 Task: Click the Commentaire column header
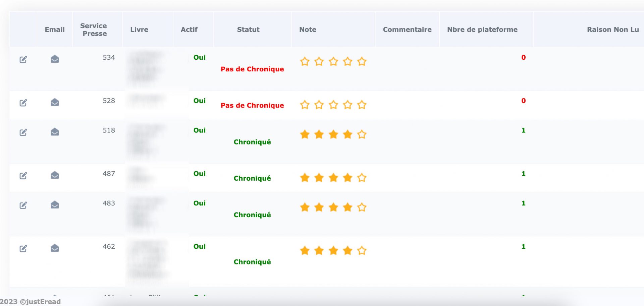407,29
